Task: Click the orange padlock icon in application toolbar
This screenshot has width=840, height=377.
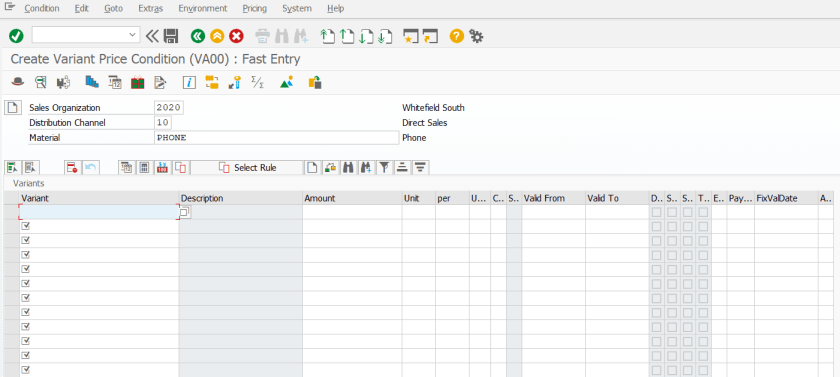Action: pyautogui.click(x=315, y=82)
